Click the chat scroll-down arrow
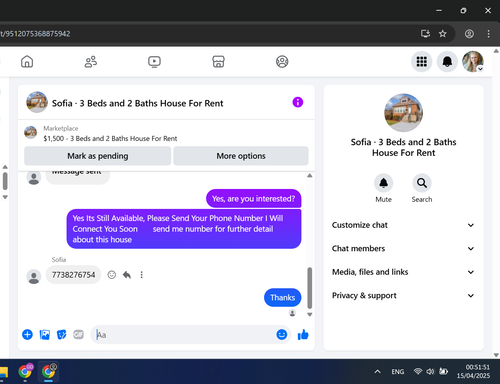 click(310, 314)
